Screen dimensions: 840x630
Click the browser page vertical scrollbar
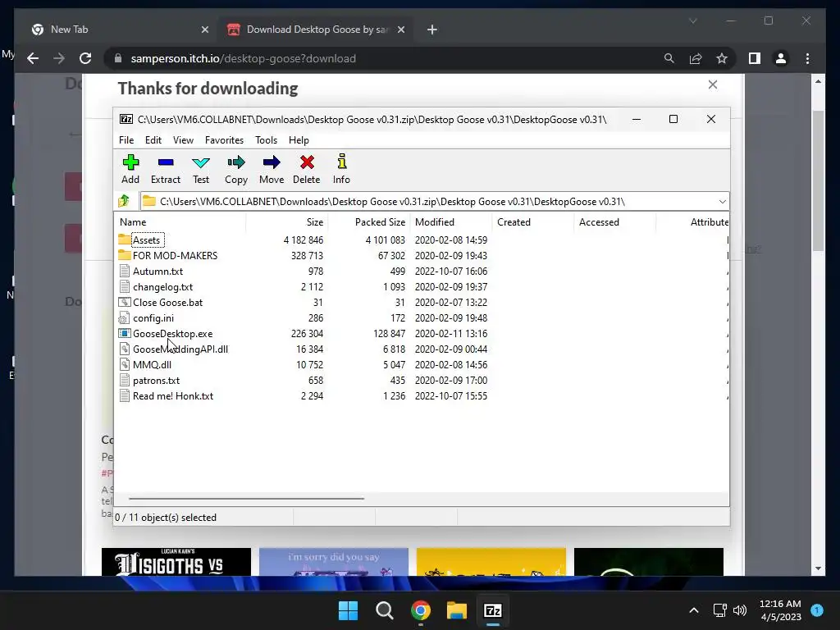click(x=818, y=181)
